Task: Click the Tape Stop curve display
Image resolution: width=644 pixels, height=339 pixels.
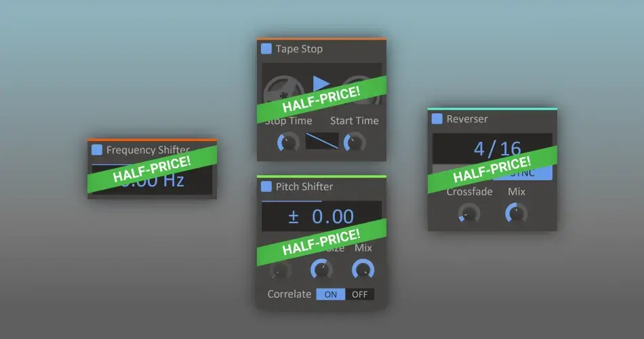Action: [x=322, y=141]
